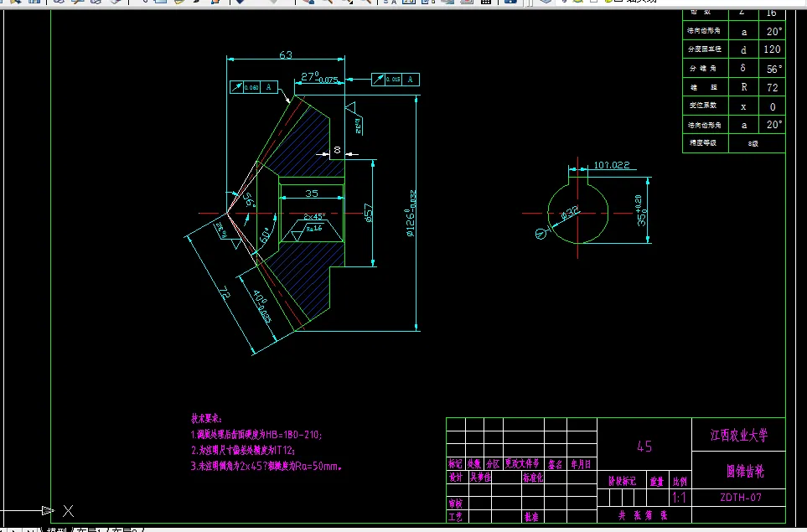The height and width of the screenshot is (532, 807).
Task: Select the "35" bore length dimension
Action: click(312, 194)
